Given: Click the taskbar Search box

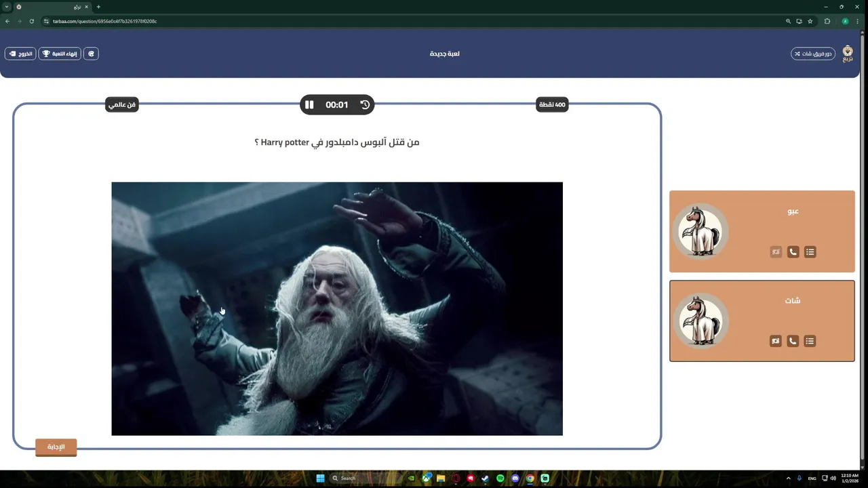Looking at the screenshot, I should point(365,478).
